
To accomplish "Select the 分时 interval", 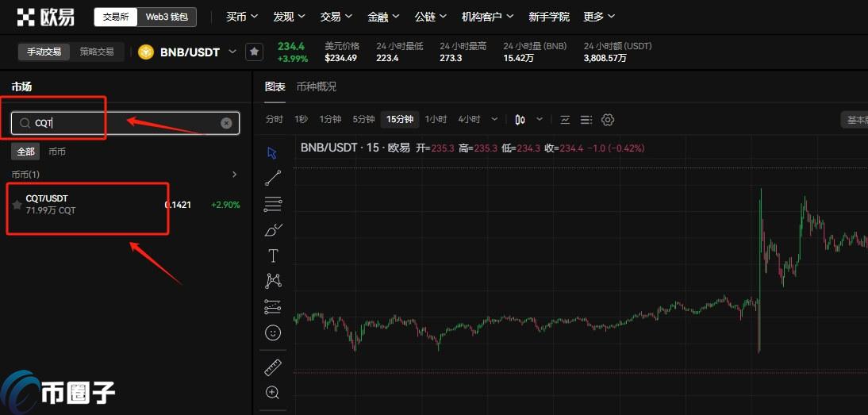I will click(274, 120).
